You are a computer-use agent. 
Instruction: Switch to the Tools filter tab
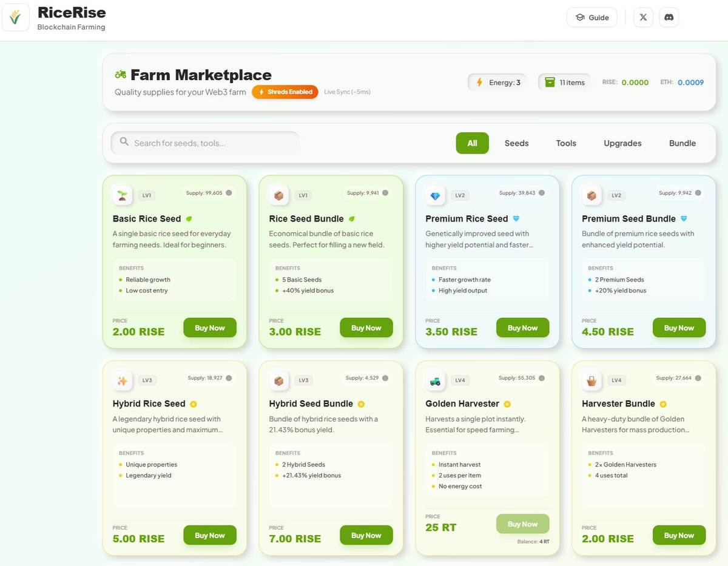click(566, 143)
